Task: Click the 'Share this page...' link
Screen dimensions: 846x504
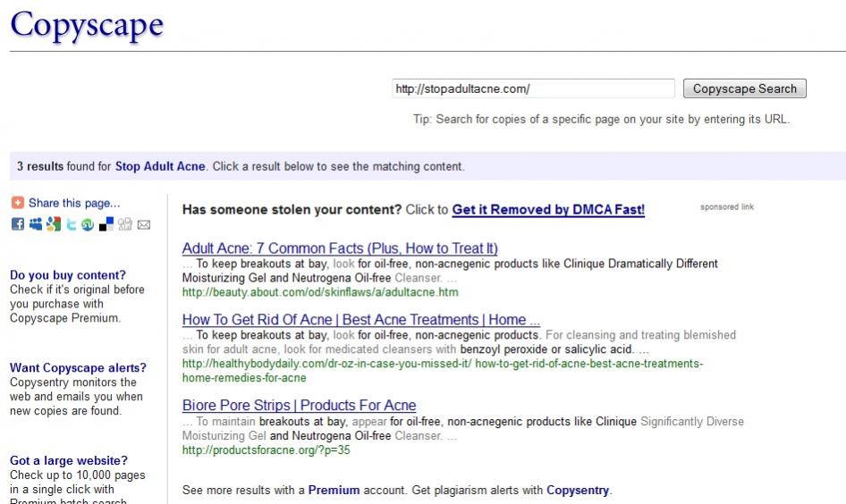Action: point(74,203)
